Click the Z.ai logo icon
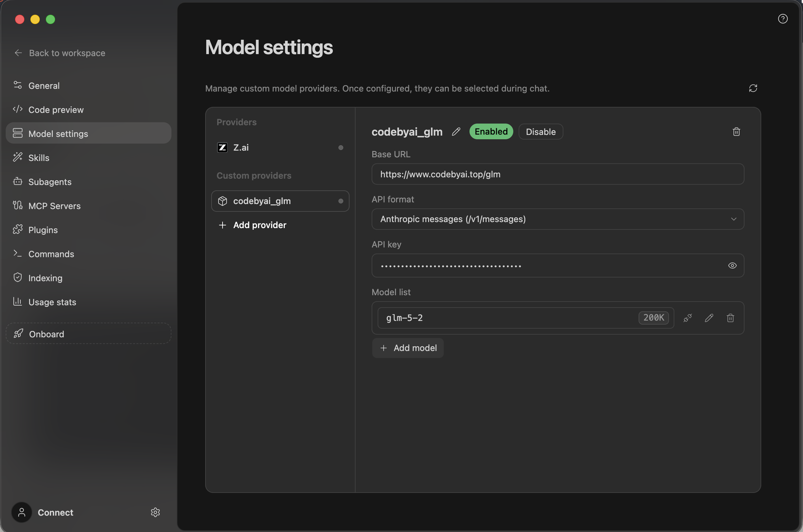The width and height of the screenshot is (803, 532). (x=222, y=148)
